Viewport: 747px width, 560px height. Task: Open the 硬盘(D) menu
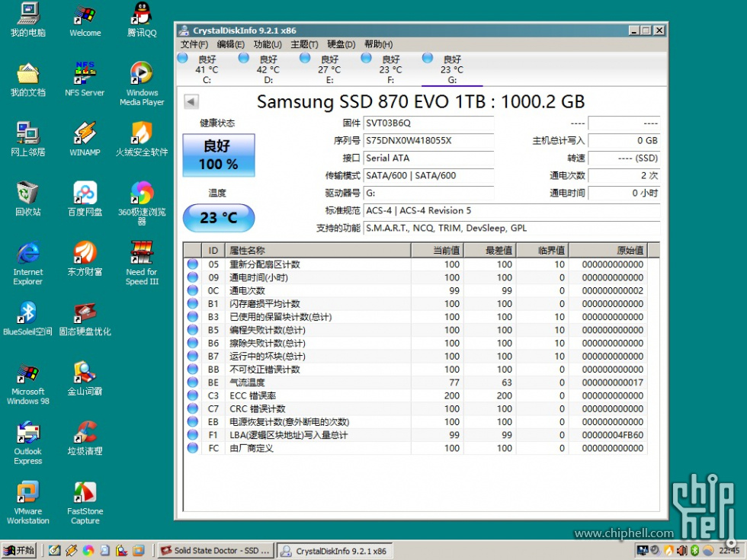pyautogui.click(x=341, y=44)
